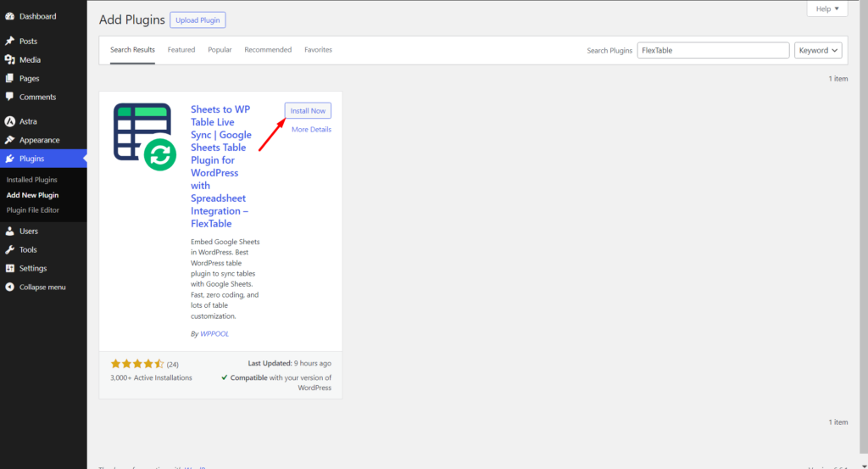The image size is (868, 469).
Task: Switch to the Popular tab
Action: pos(220,50)
